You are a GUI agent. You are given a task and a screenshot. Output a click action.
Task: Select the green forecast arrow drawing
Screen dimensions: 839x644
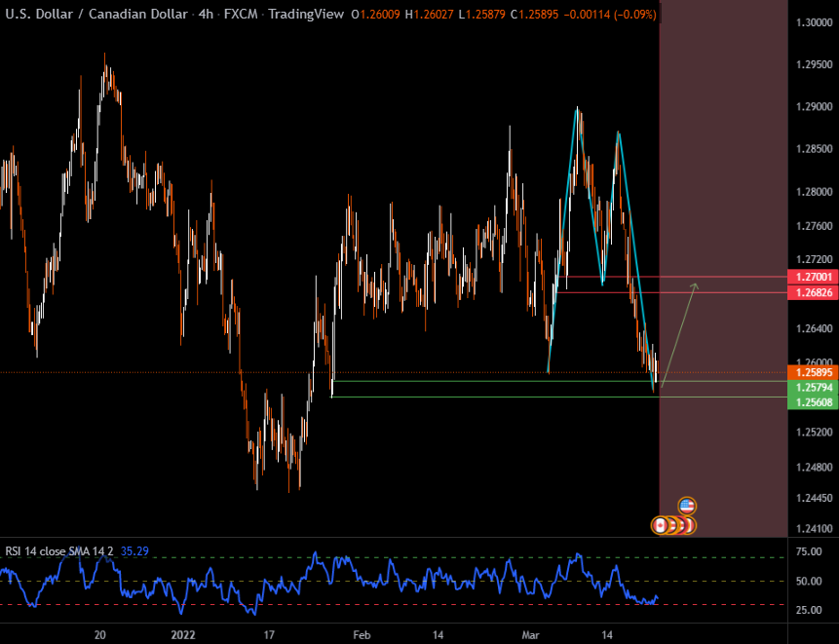tap(680, 334)
